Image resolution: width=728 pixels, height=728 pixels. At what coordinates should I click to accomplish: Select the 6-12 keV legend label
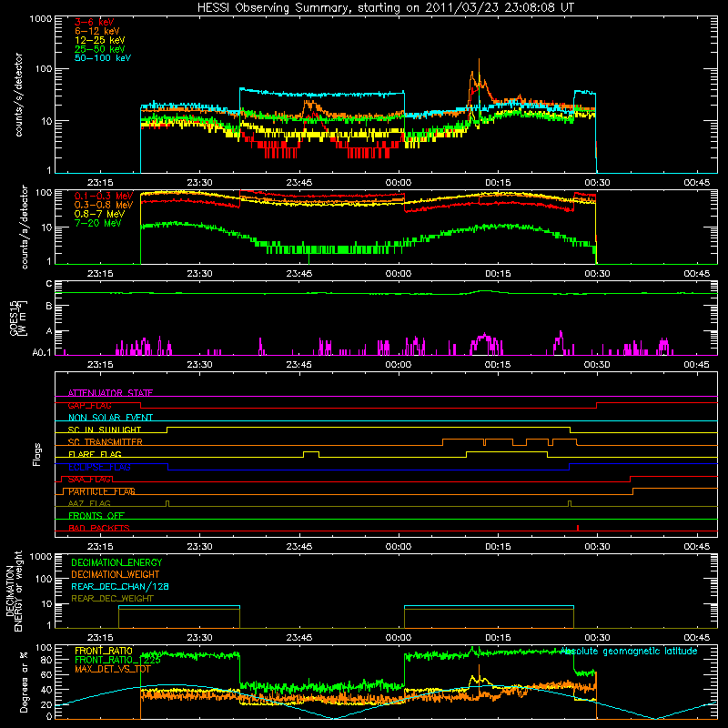96,31
